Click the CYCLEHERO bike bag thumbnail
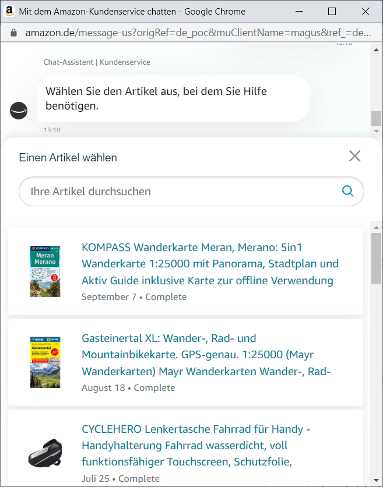 45,453
